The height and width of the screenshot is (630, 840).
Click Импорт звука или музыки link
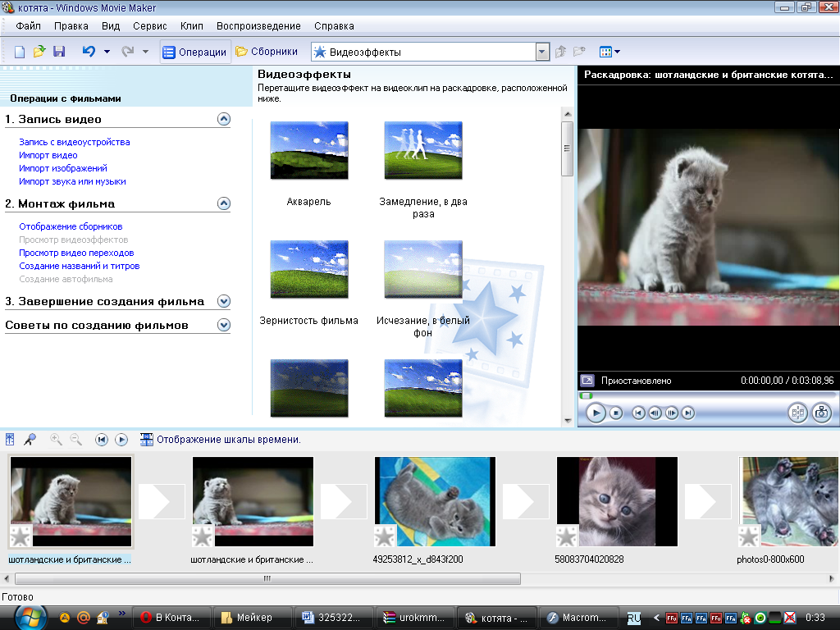pos(72,181)
